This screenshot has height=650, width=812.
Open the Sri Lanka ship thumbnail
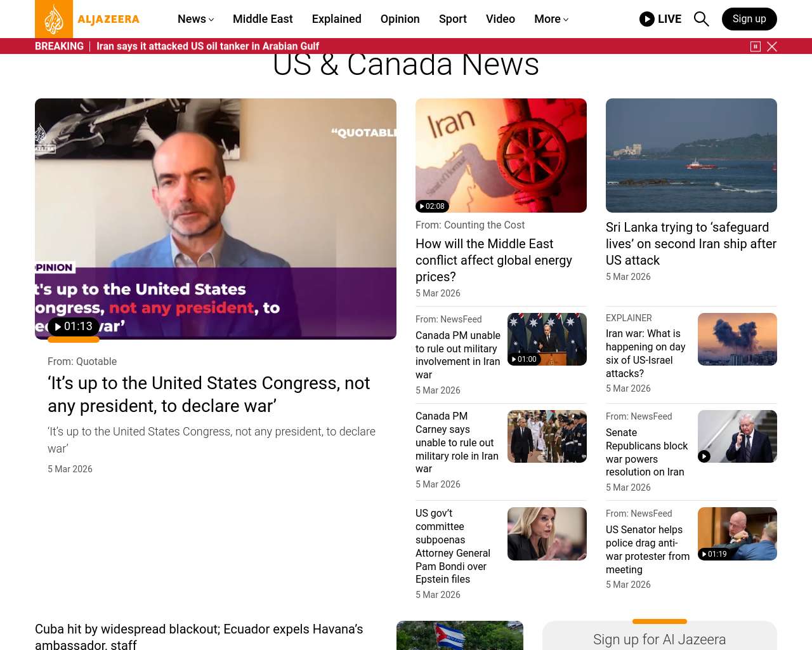[x=691, y=156]
